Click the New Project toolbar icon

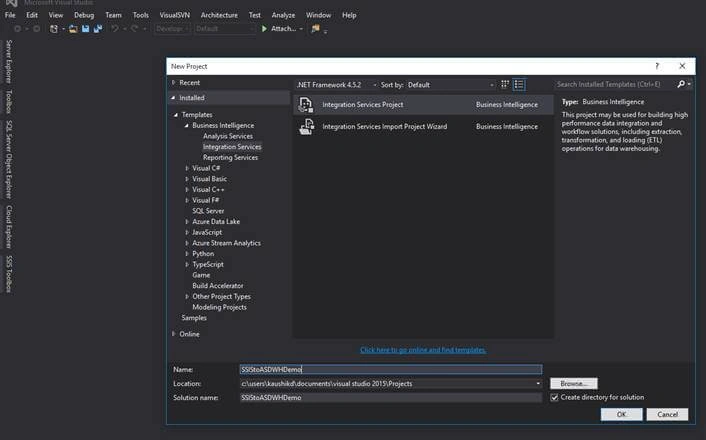point(54,29)
